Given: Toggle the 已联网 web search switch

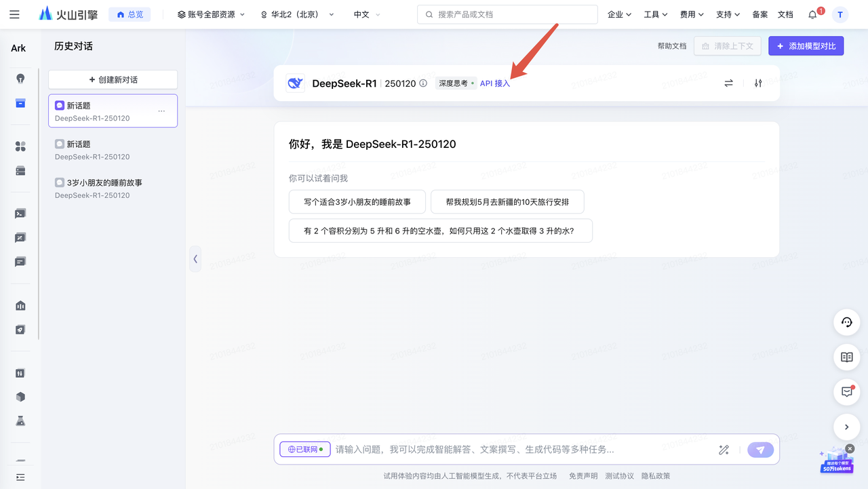Looking at the screenshot, I should (x=304, y=450).
